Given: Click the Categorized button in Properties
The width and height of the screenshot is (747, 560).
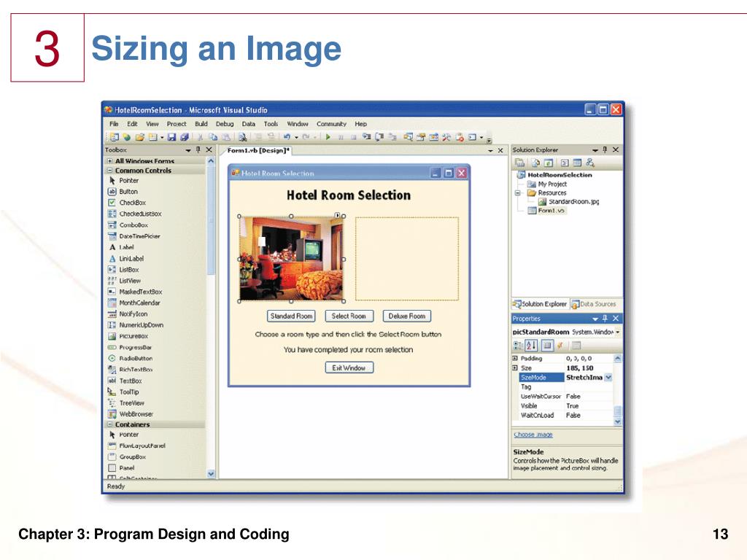Looking at the screenshot, I should point(518,345).
